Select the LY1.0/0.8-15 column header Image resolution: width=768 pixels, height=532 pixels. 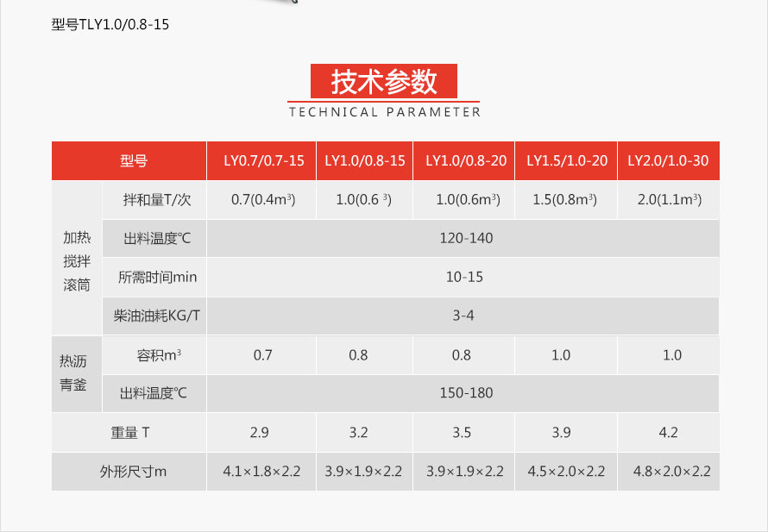(364, 161)
